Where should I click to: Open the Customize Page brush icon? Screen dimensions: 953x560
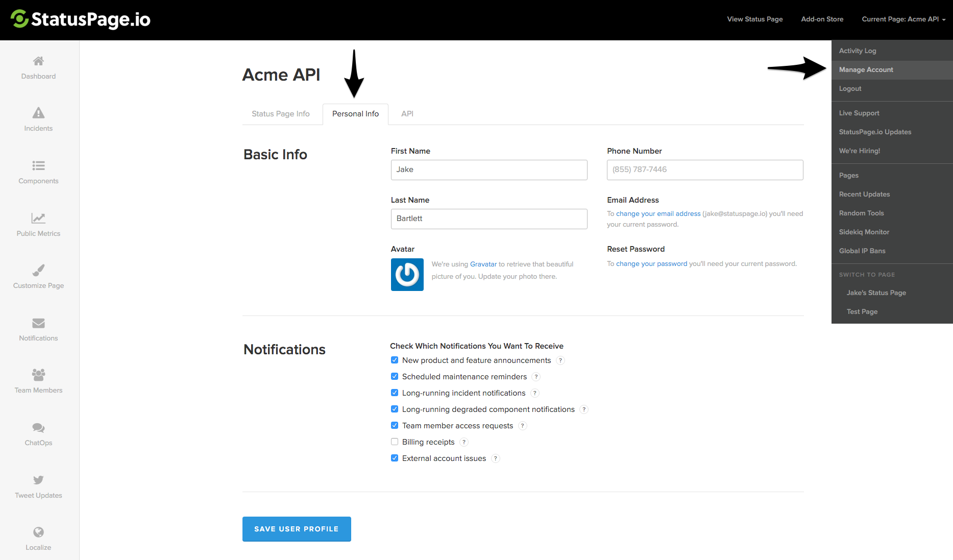(x=38, y=270)
